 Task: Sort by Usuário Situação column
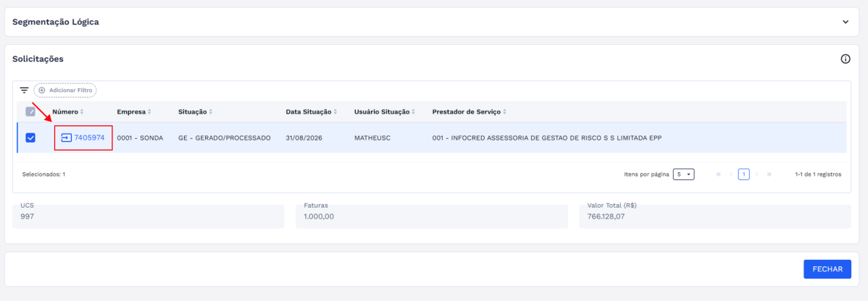385,111
